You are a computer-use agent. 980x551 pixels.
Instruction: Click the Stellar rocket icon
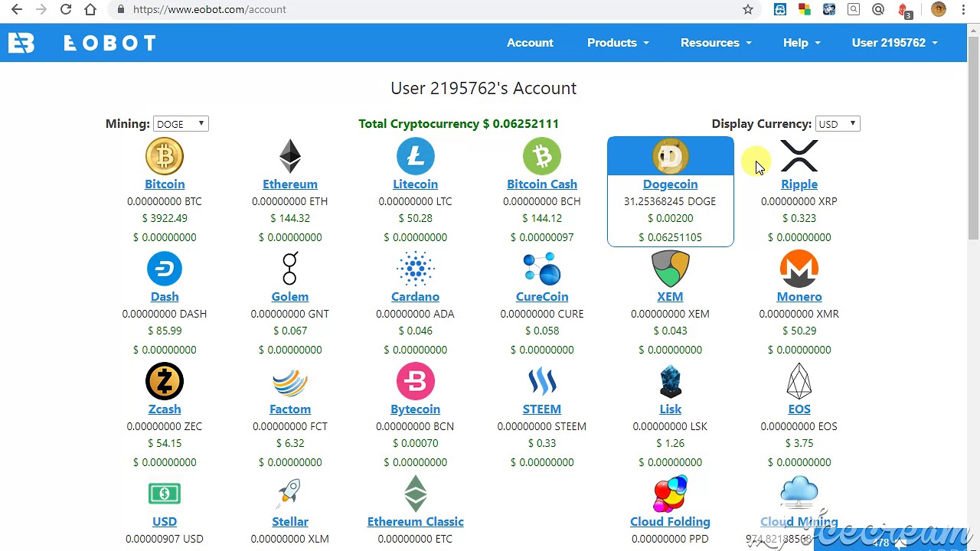point(290,494)
